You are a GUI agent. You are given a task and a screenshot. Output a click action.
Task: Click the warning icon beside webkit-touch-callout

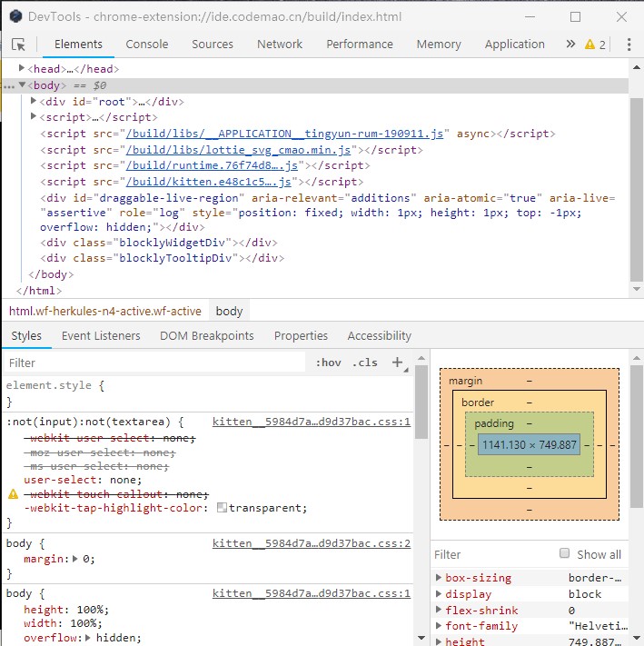[x=14, y=493]
